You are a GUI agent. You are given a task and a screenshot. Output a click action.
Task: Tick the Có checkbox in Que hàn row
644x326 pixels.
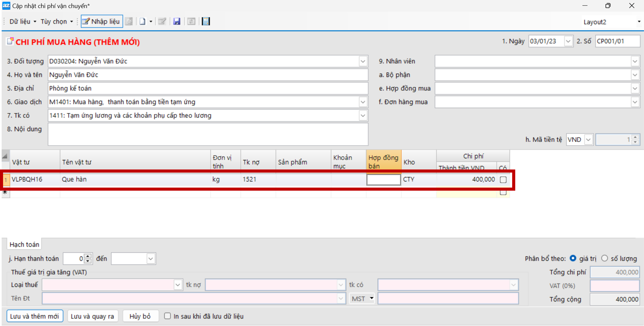tap(503, 180)
